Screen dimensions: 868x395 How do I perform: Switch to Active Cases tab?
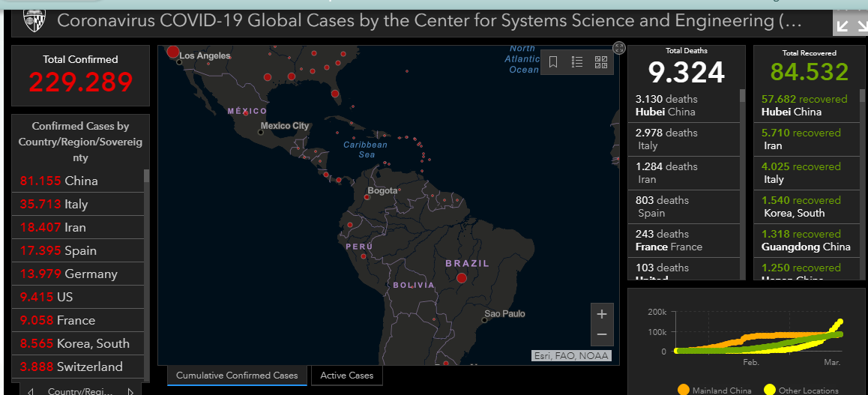click(x=346, y=376)
